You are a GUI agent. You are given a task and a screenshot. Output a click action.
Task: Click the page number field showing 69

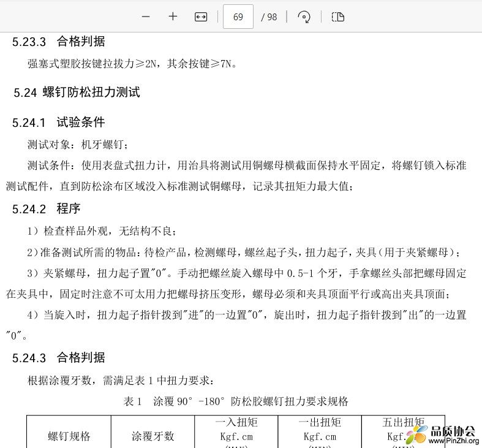click(x=238, y=17)
